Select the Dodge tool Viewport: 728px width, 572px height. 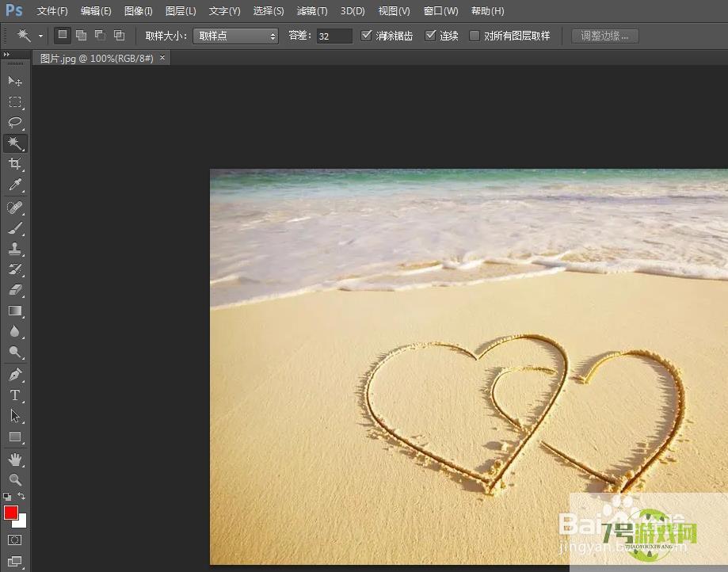pyautogui.click(x=15, y=352)
